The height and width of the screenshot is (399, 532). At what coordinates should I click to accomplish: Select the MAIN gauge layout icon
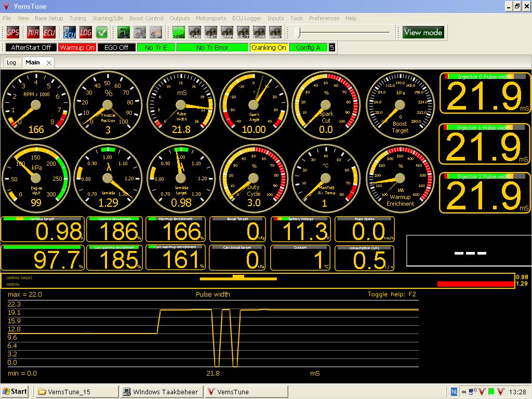pos(179,33)
